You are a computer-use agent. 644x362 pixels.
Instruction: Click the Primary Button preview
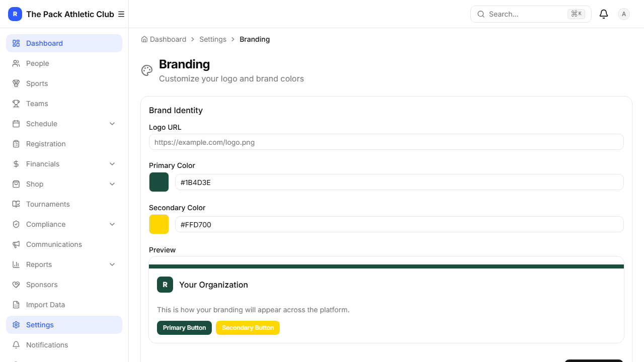pos(184,328)
